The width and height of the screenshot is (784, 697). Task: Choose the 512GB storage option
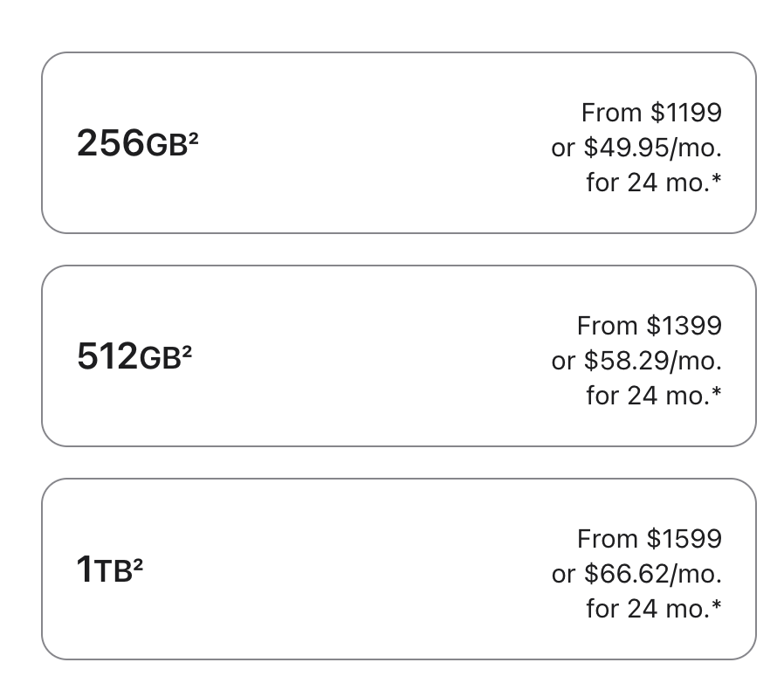pyautogui.click(x=398, y=355)
